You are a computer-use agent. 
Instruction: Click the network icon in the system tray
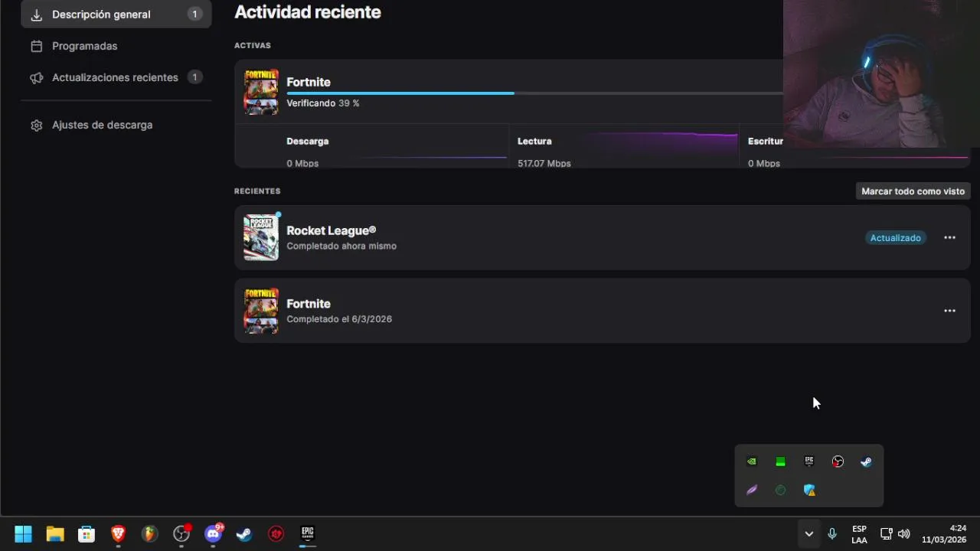[886, 534]
